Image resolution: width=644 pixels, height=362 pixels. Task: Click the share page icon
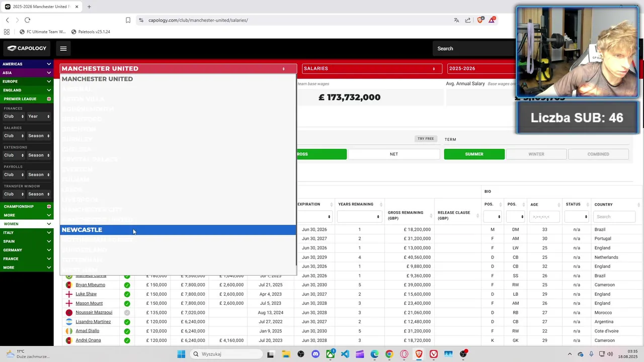point(468,20)
